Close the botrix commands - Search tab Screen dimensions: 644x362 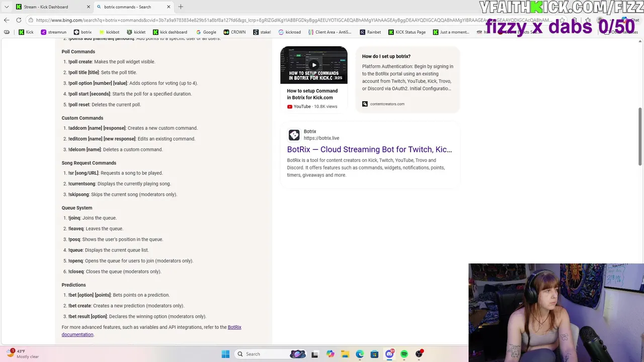pyautogui.click(x=169, y=7)
